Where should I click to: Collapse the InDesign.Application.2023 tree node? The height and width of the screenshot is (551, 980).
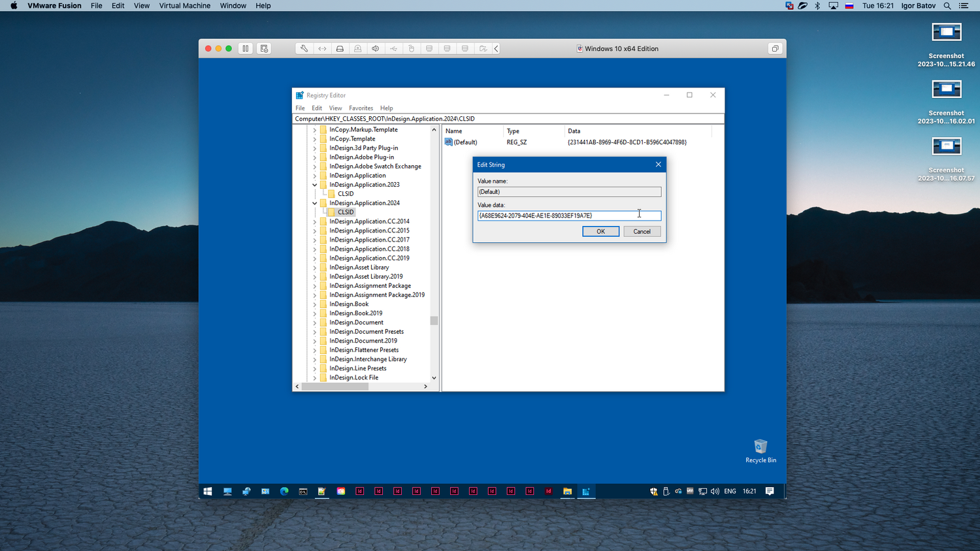coord(314,185)
